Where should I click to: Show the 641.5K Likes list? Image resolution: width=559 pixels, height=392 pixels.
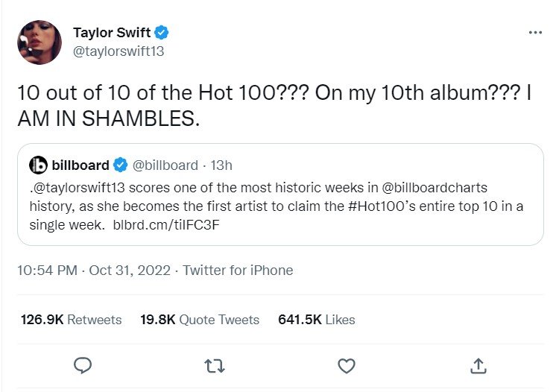click(x=316, y=319)
